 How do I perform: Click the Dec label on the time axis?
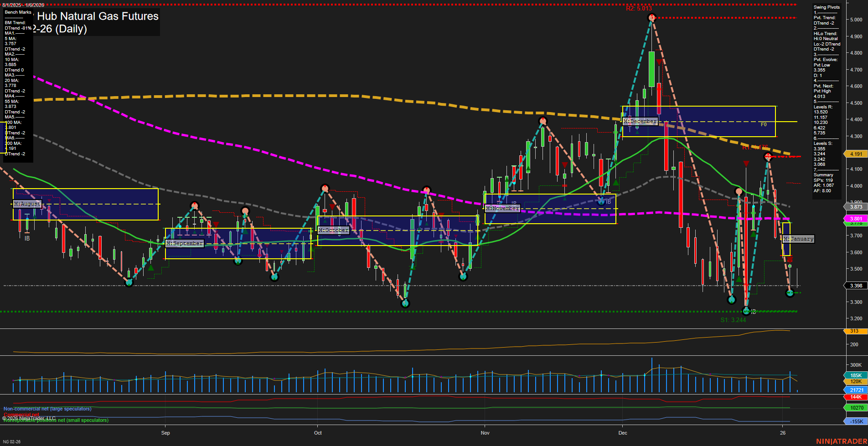point(623,433)
